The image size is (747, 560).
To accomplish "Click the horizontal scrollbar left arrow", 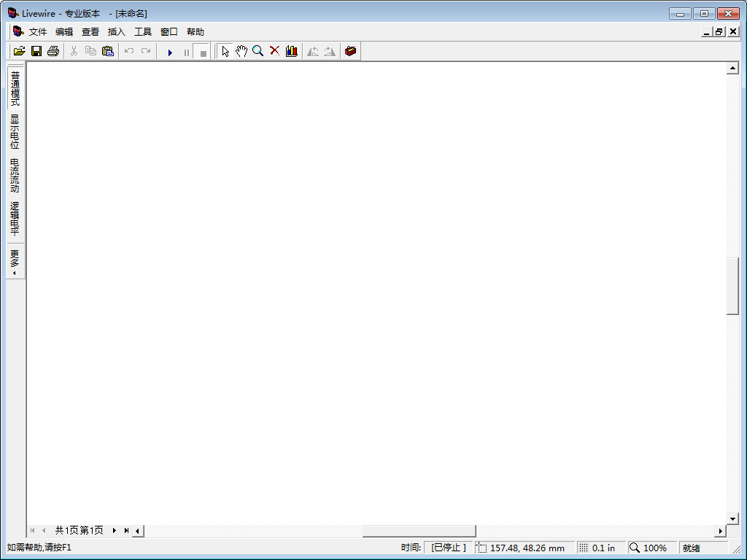I will tap(138, 531).
